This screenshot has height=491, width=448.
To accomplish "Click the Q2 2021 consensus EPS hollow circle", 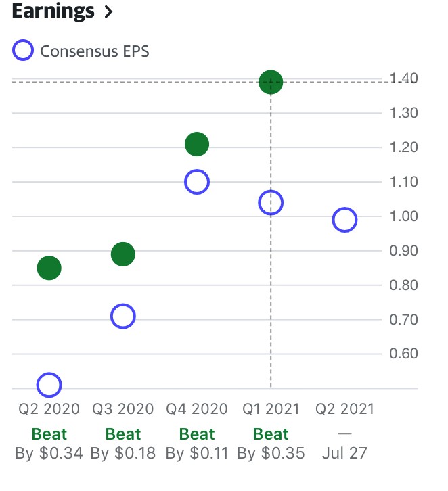I will (344, 220).
